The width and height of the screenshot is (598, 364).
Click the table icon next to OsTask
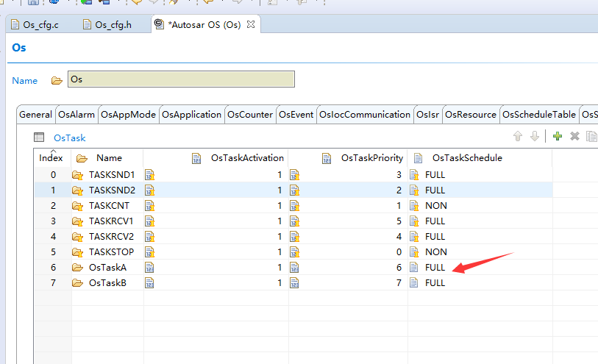[39, 138]
